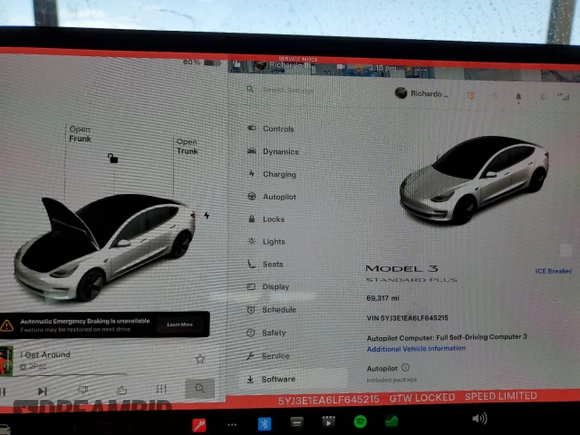
Task: Select Charging in the settings list
Action: click(272, 174)
